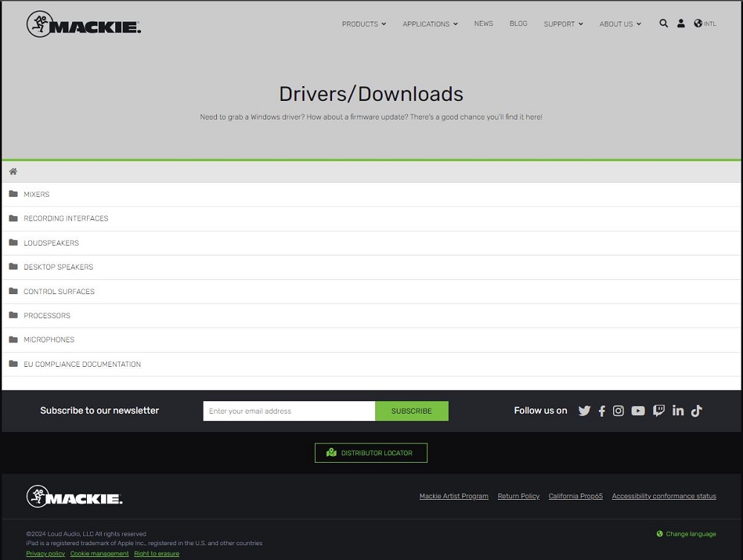Expand the About Us menu
The width and height of the screenshot is (743, 560).
620,24
